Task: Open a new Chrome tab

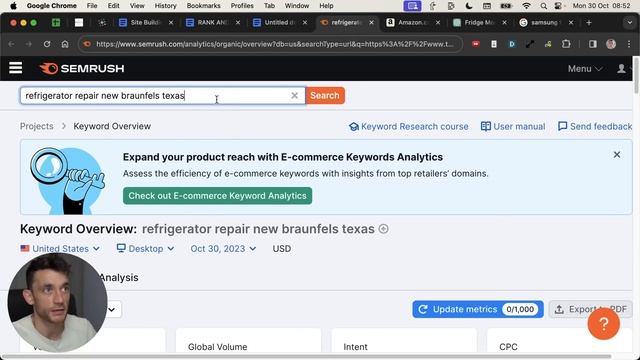Action: 589,22
